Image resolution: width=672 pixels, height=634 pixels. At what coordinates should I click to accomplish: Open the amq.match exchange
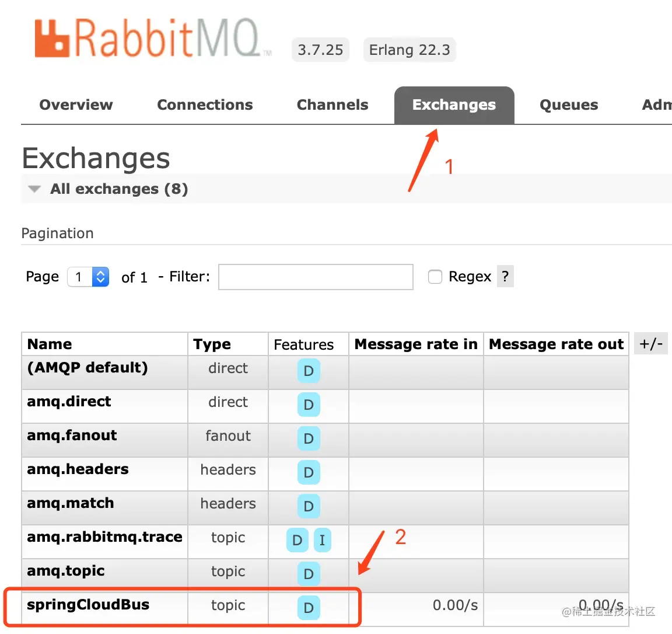coord(70,503)
